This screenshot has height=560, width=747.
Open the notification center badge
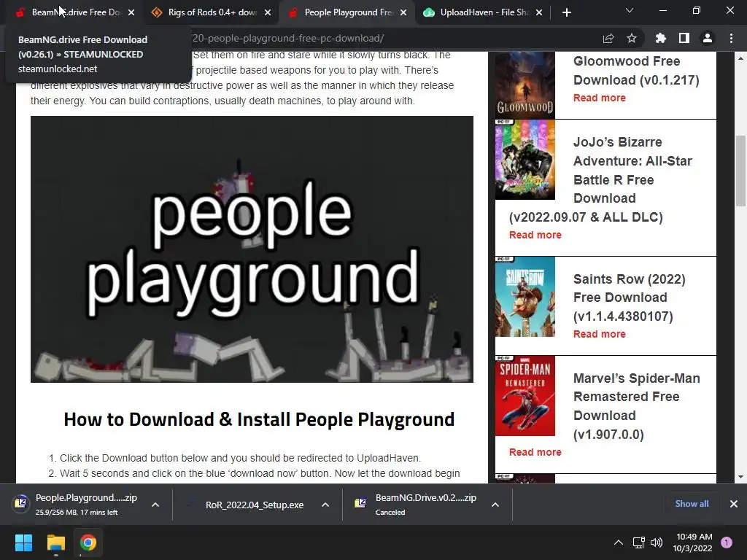(x=727, y=542)
